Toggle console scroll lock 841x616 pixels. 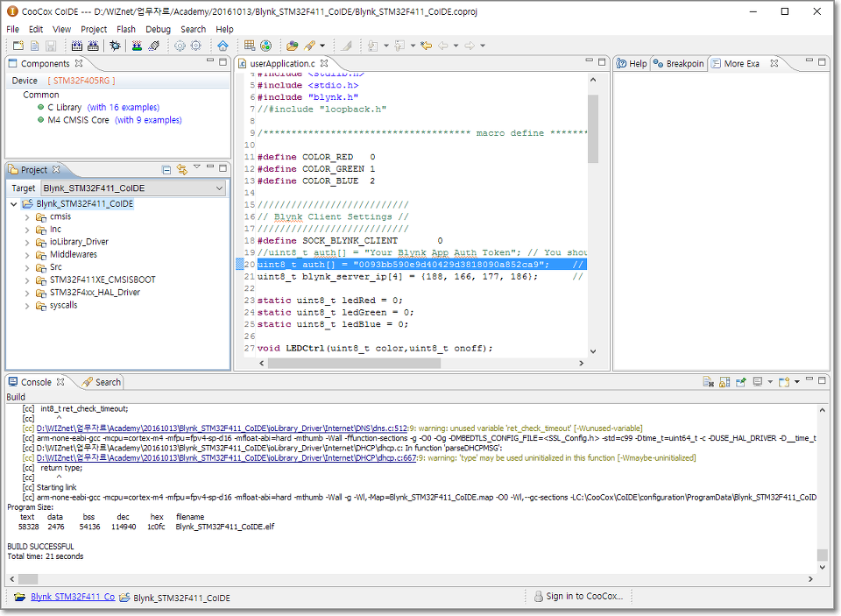pos(724,381)
